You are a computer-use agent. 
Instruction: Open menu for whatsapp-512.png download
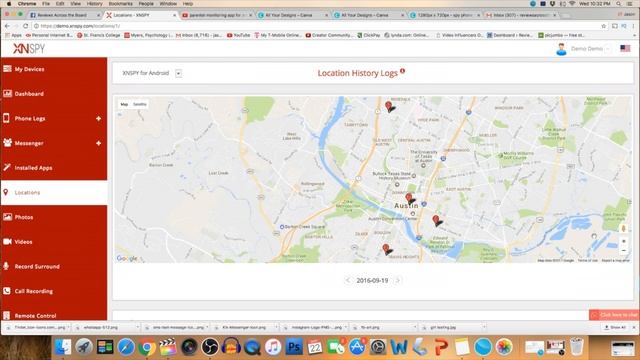(138, 327)
